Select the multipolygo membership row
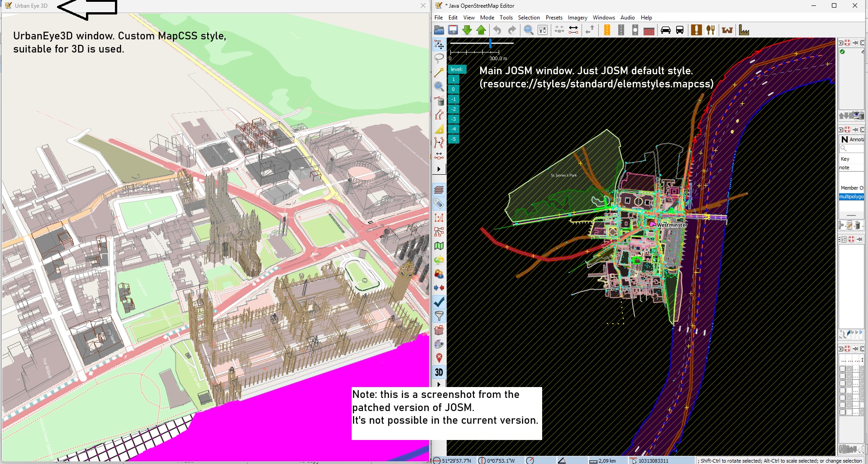Image resolution: width=868 pixels, height=464 pixels. pyautogui.click(x=851, y=196)
